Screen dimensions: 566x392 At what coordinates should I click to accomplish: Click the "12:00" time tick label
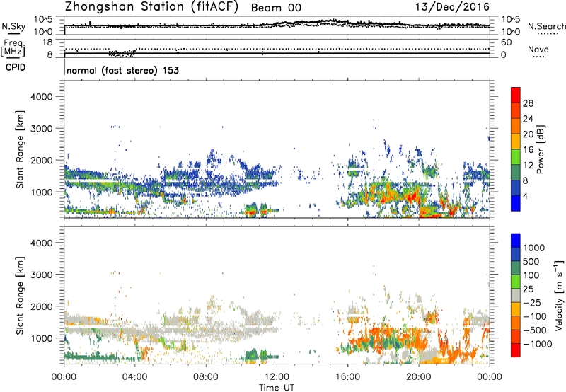coord(277,377)
